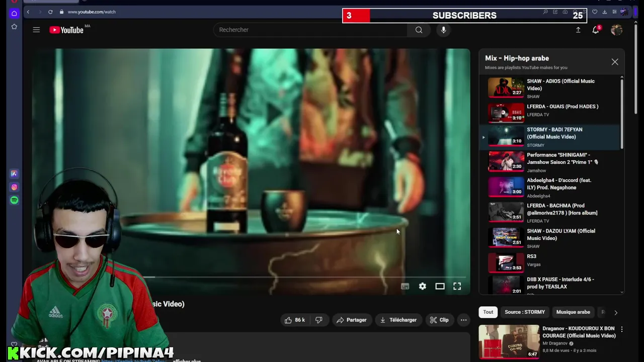
Task: Open the browser sidebar home icon
Action: [14, 13]
